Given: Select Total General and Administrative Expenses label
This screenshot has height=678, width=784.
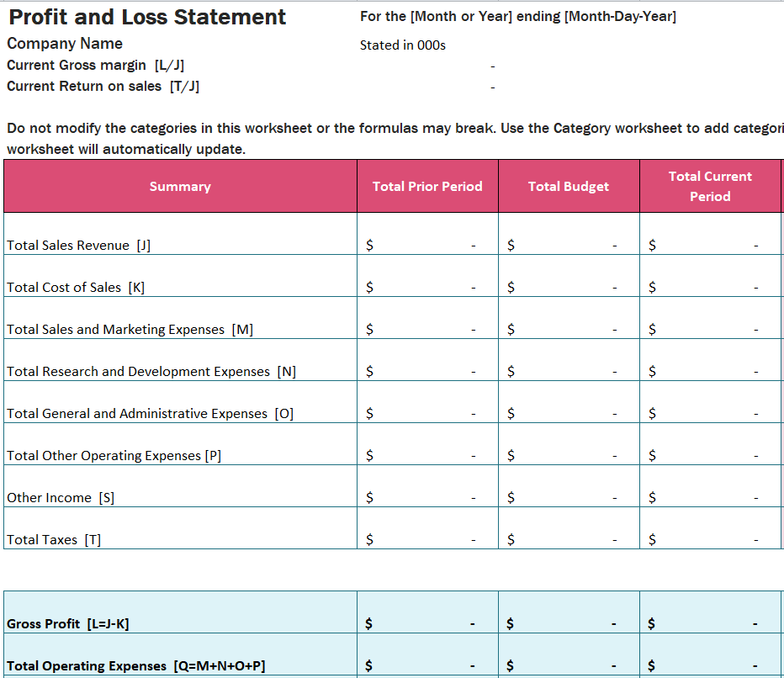Looking at the screenshot, I should pyautogui.click(x=150, y=413).
